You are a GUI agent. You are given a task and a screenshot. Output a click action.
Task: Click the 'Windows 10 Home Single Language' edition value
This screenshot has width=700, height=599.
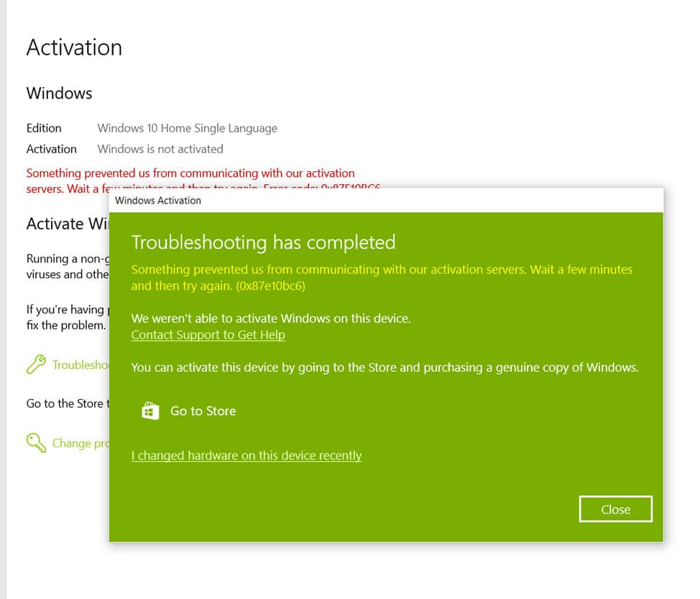pyautogui.click(x=187, y=129)
